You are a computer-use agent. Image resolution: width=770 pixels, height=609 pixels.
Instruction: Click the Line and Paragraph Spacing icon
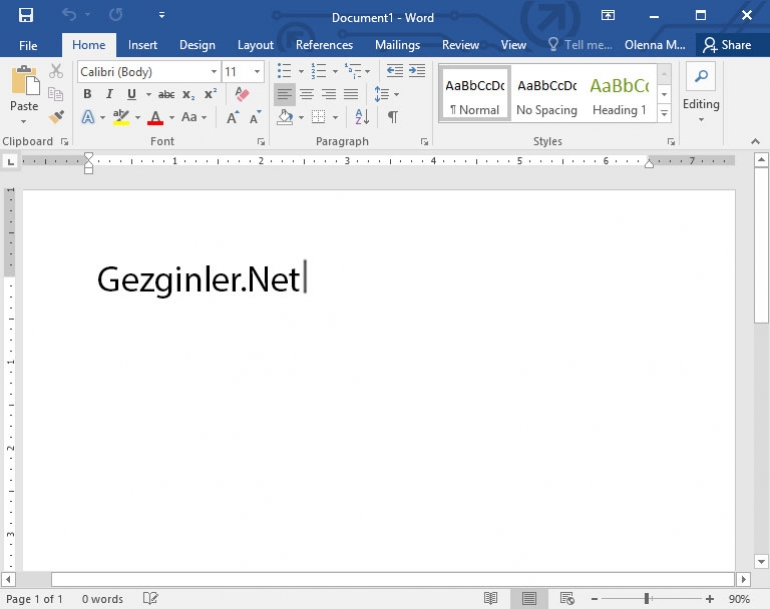[x=382, y=94]
